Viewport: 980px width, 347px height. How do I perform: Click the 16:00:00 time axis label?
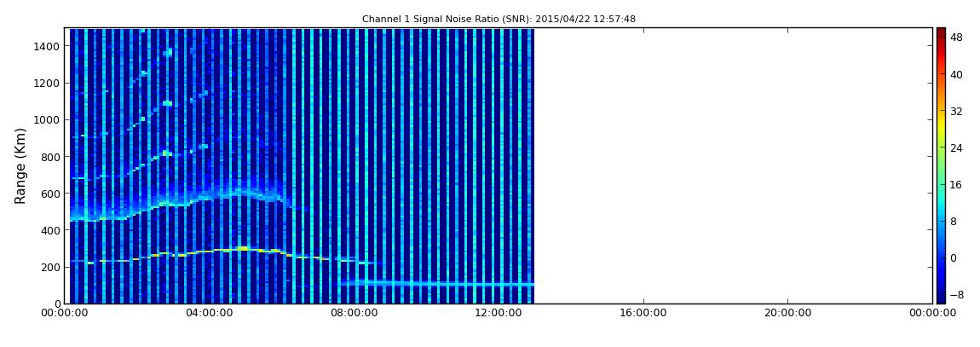[643, 313]
